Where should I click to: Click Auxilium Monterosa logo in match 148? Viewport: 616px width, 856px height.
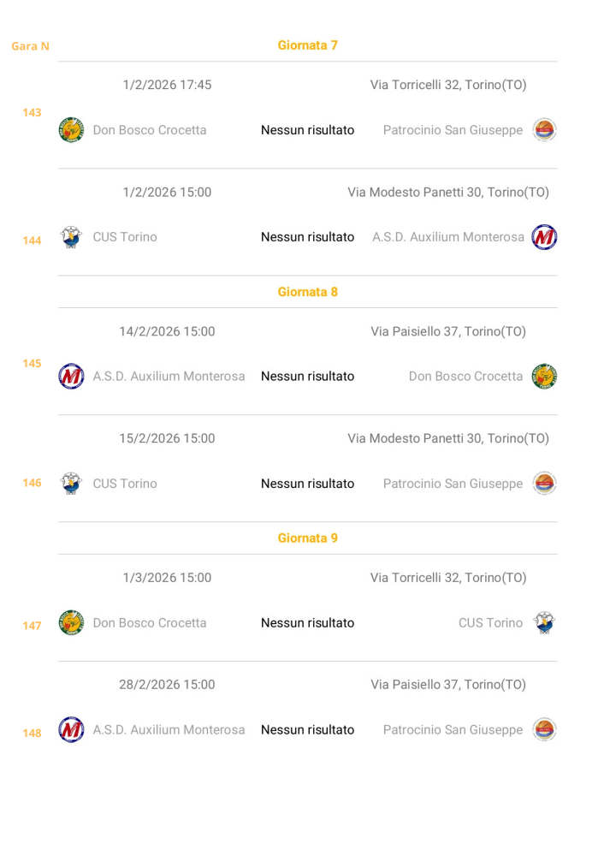click(71, 730)
